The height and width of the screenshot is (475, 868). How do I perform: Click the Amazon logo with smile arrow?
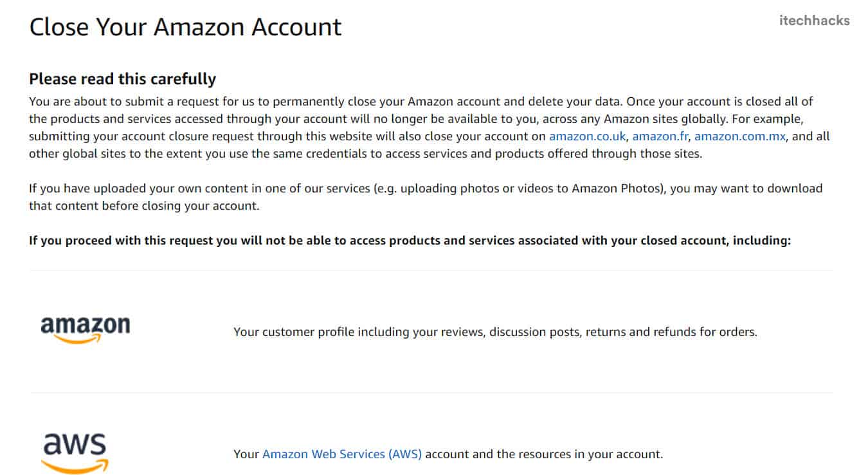pos(85,330)
